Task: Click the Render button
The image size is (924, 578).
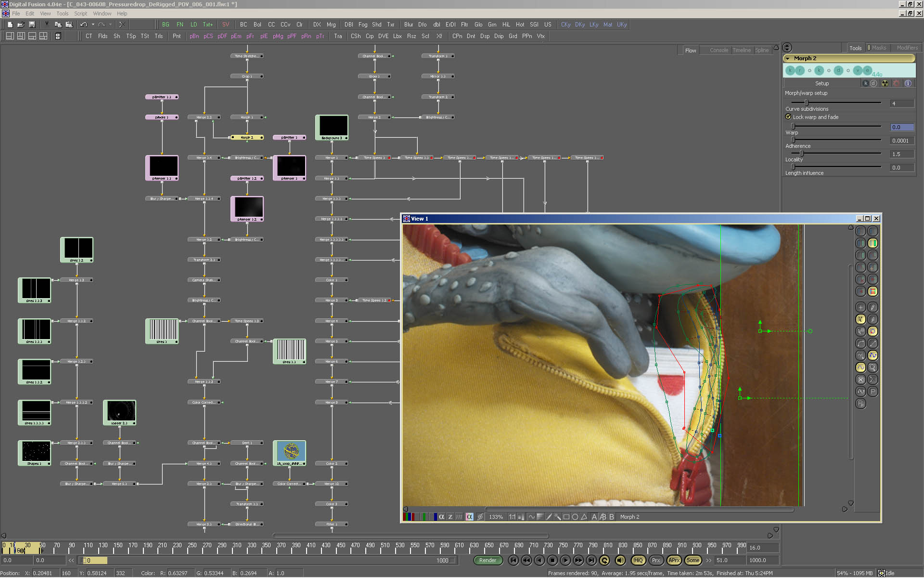Action: pyautogui.click(x=488, y=560)
